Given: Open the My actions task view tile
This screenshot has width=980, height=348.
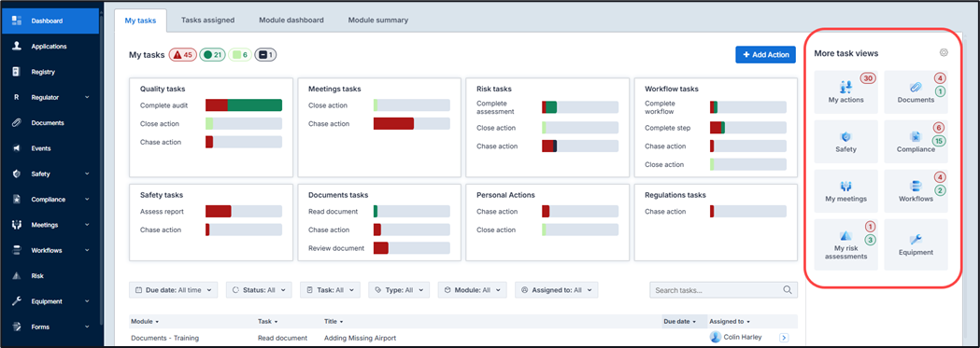Looking at the screenshot, I should click(x=845, y=92).
